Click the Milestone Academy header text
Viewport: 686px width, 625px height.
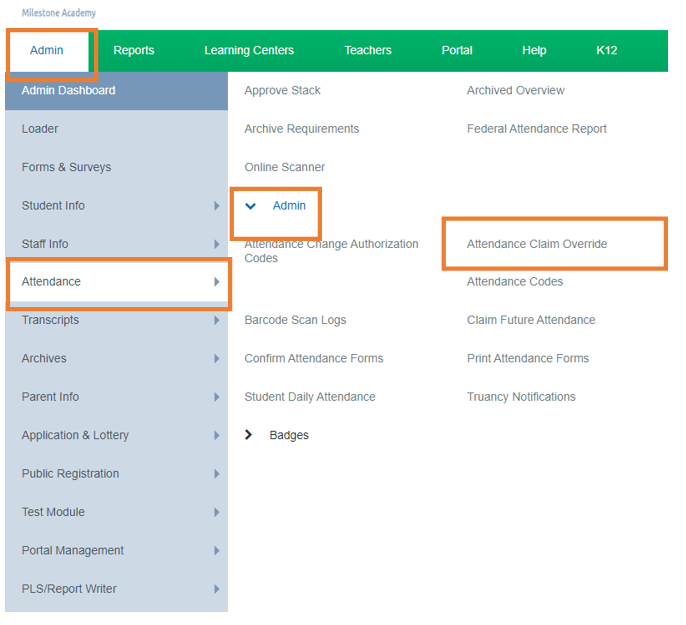(59, 13)
